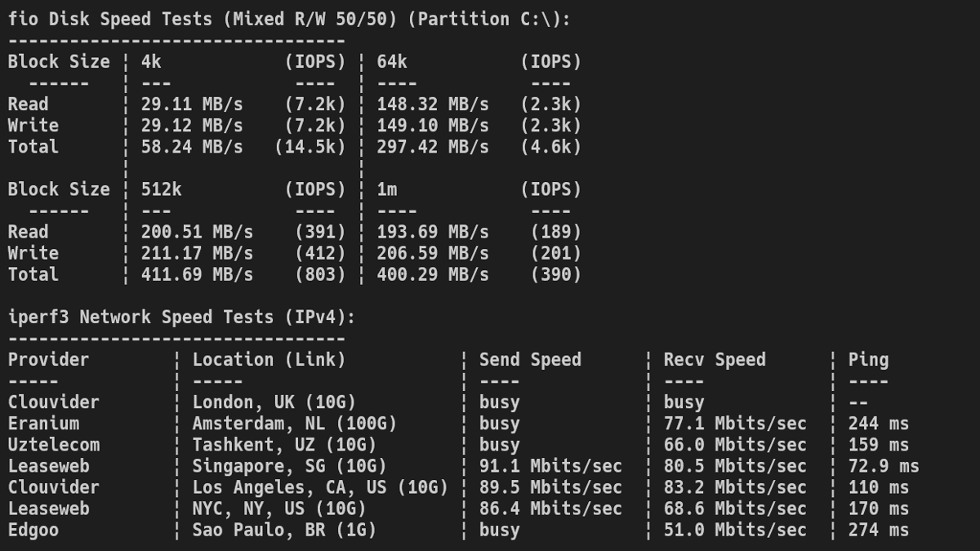The width and height of the screenshot is (980, 551).
Task: Click Sao Paulo, BR (1G) location
Action: tap(284, 530)
